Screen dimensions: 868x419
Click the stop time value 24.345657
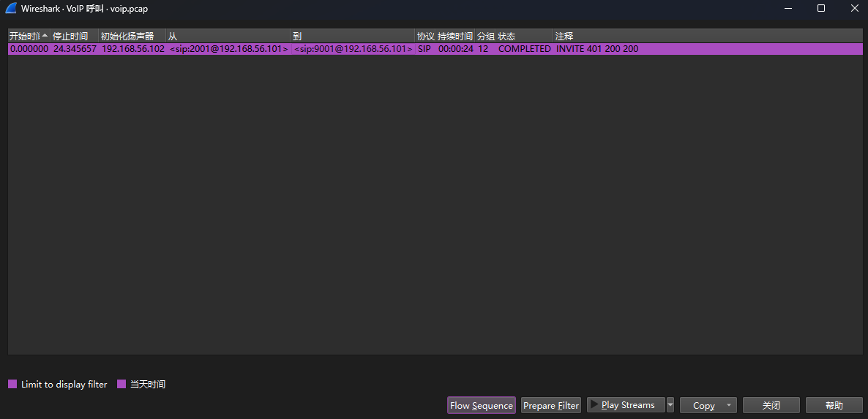point(75,49)
